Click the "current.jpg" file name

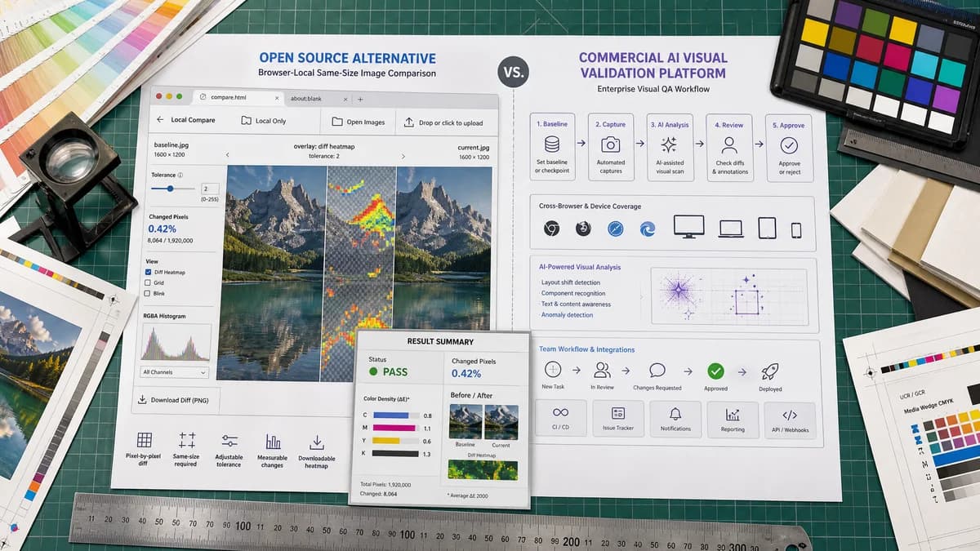(x=474, y=148)
